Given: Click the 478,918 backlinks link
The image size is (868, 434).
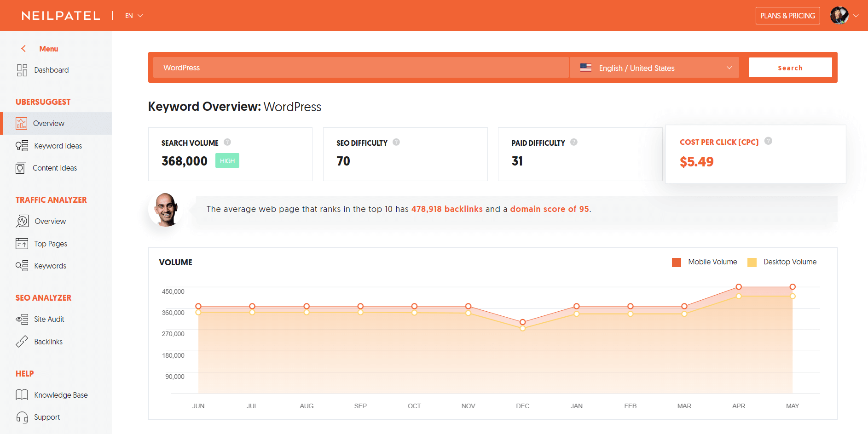Looking at the screenshot, I should [x=447, y=209].
